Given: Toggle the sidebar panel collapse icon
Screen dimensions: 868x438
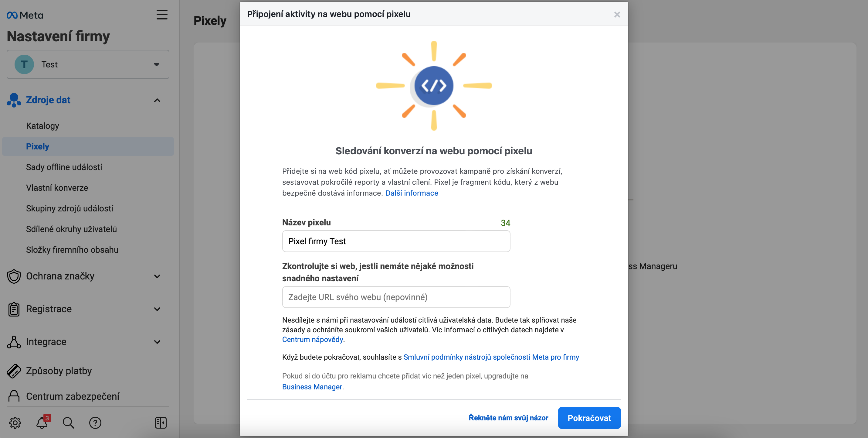Looking at the screenshot, I should [x=161, y=423].
